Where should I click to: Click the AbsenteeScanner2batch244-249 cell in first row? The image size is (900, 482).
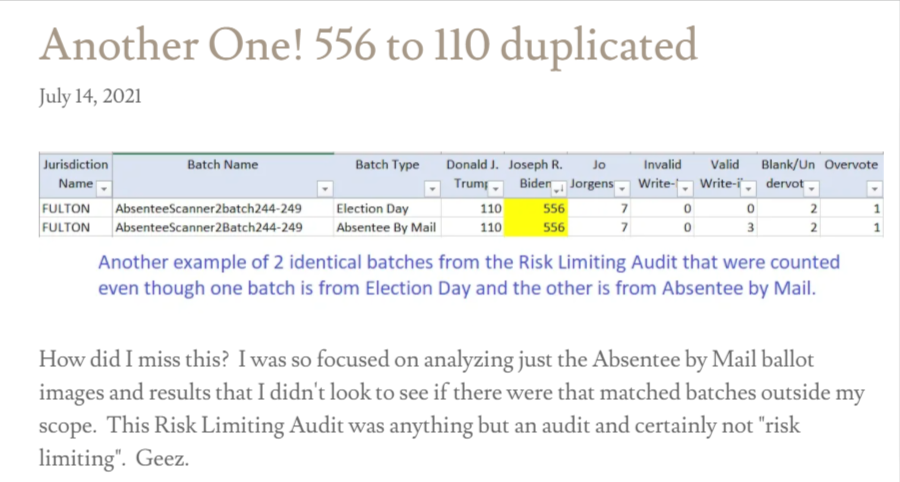(222, 209)
